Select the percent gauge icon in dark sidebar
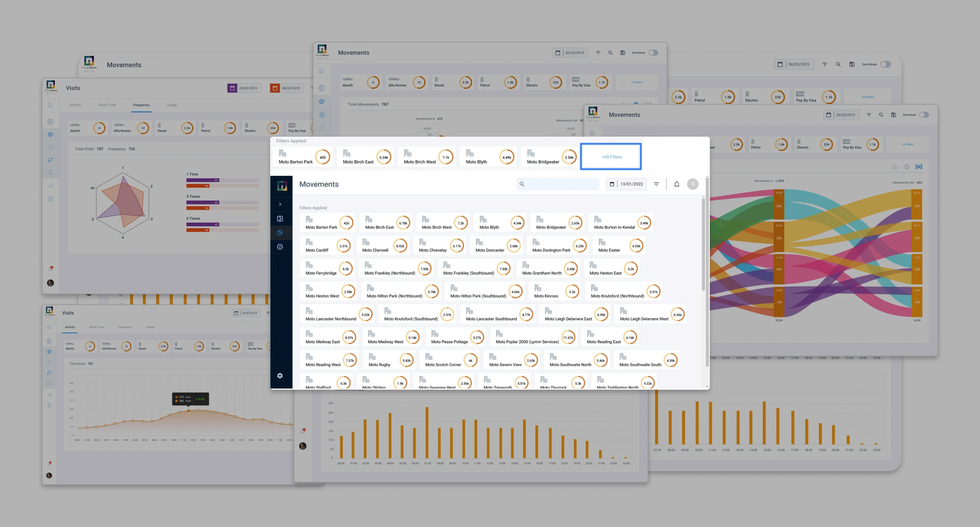 click(x=280, y=247)
